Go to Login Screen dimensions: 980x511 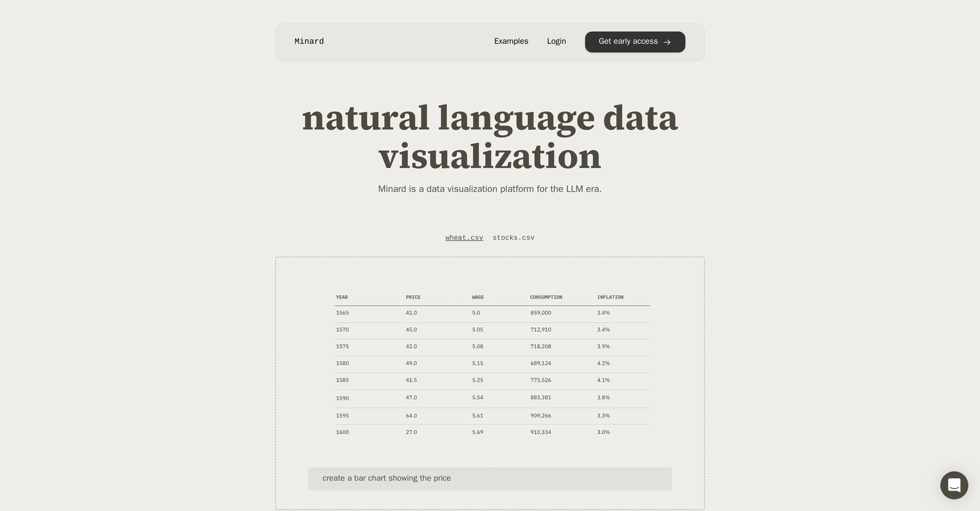[556, 42]
